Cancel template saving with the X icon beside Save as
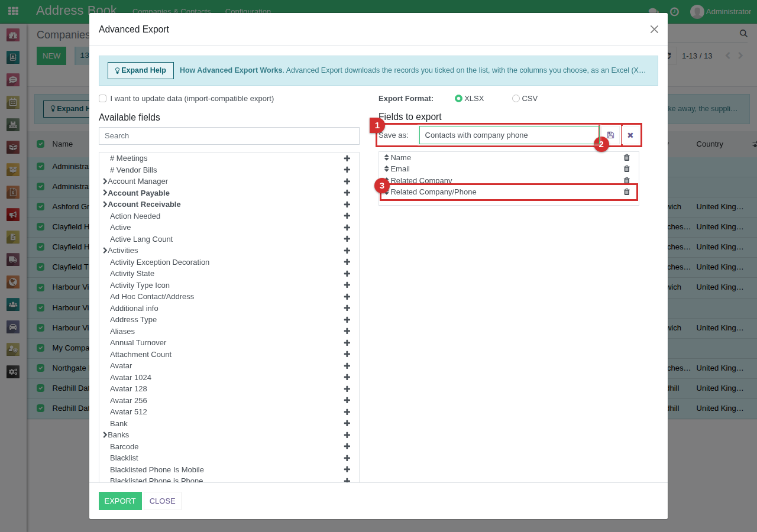Screen dimensions: 757x532 (x=630, y=135)
